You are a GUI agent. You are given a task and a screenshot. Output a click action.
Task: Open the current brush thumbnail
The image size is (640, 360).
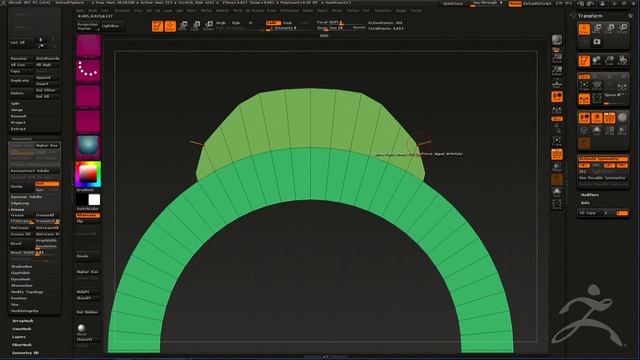pos(88,46)
